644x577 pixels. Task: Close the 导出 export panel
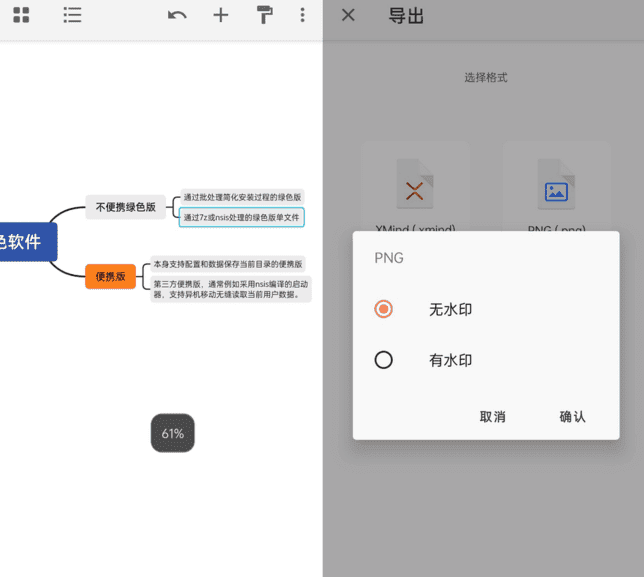(x=348, y=15)
